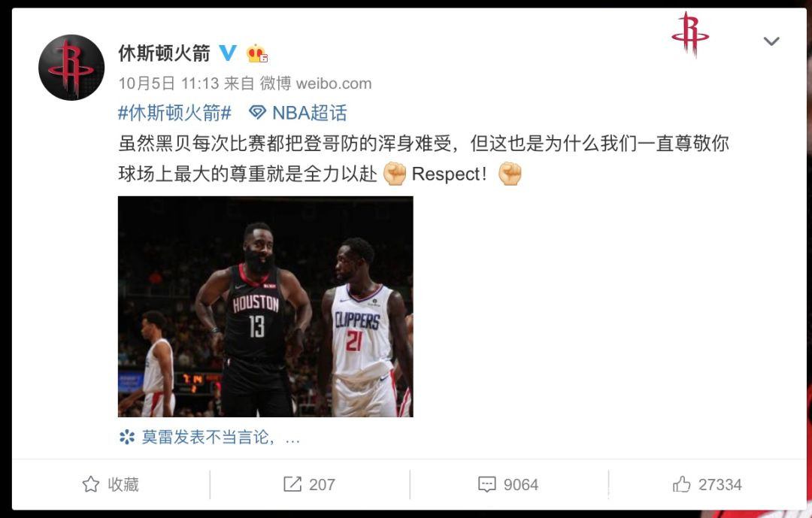Open the #休斯顿火箭# hashtag link
Viewport: 812px width, 518px height.
pyautogui.click(x=174, y=113)
